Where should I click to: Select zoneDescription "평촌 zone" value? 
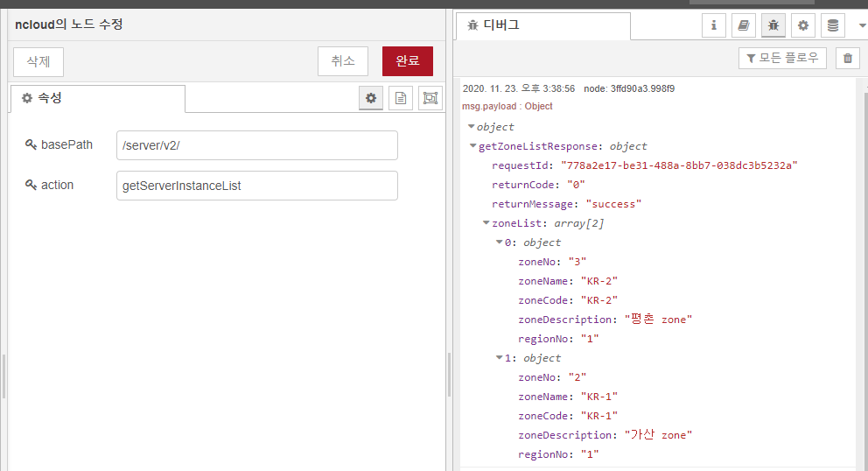point(659,320)
